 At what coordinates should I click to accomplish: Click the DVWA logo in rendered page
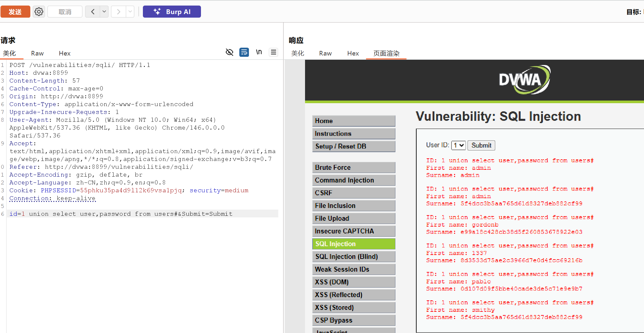coord(525,80)
